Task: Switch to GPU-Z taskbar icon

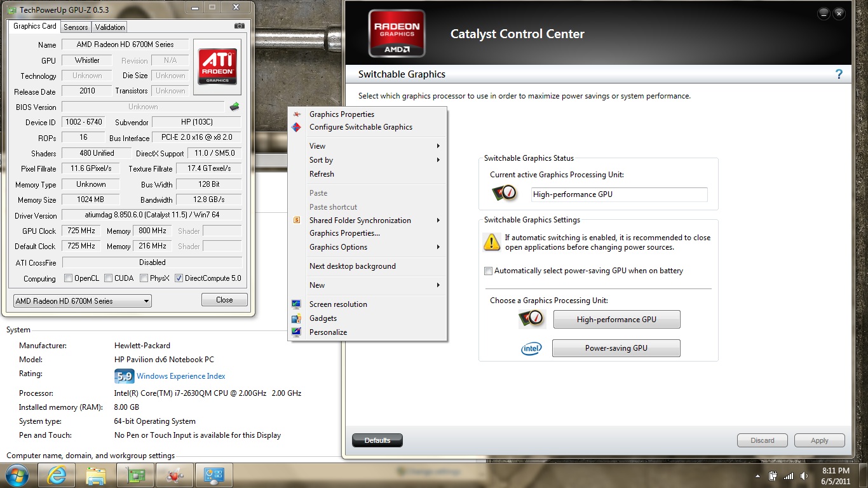Action: click(135, 475)
